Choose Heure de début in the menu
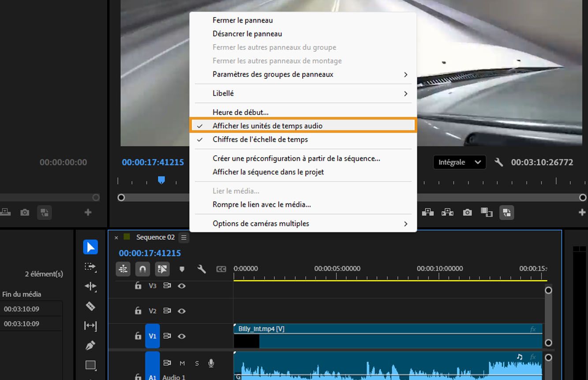This screenshot has height=380, width=588. point(240,112)
